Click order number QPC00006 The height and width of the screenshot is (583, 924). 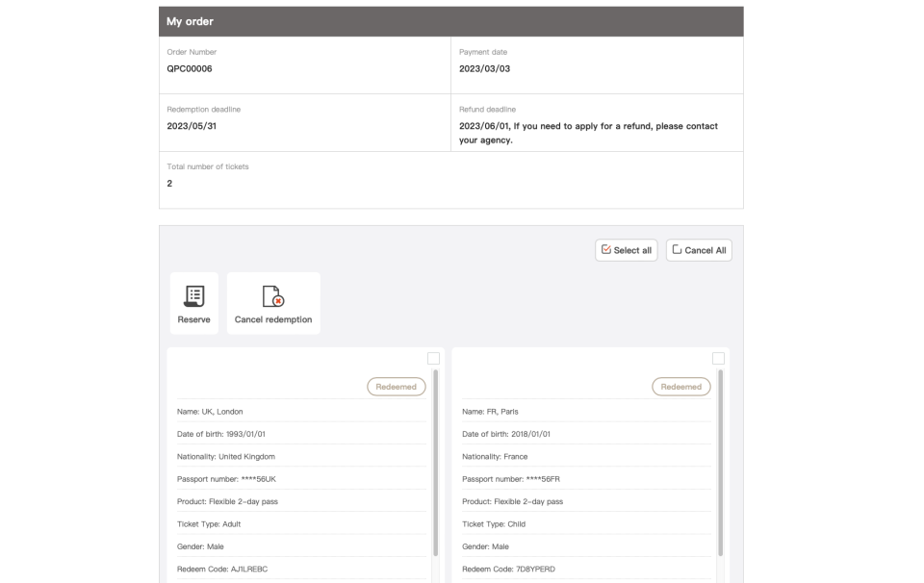point(190,69)
